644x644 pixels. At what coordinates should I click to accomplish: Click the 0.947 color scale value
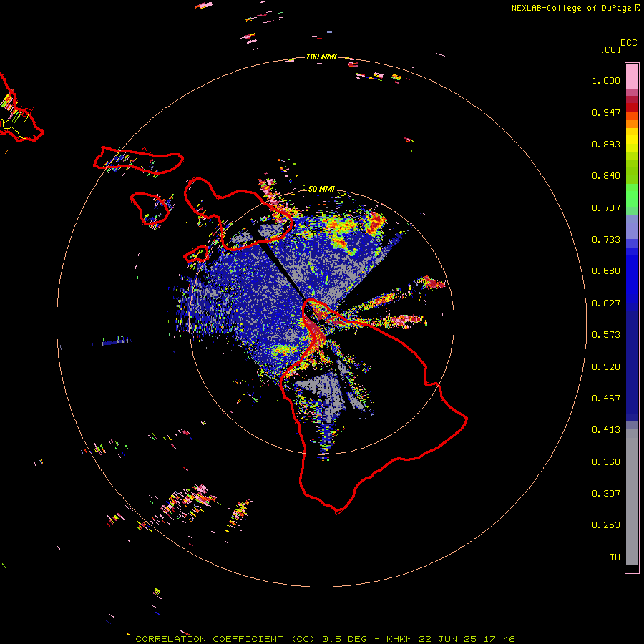(x=606, y=112)
